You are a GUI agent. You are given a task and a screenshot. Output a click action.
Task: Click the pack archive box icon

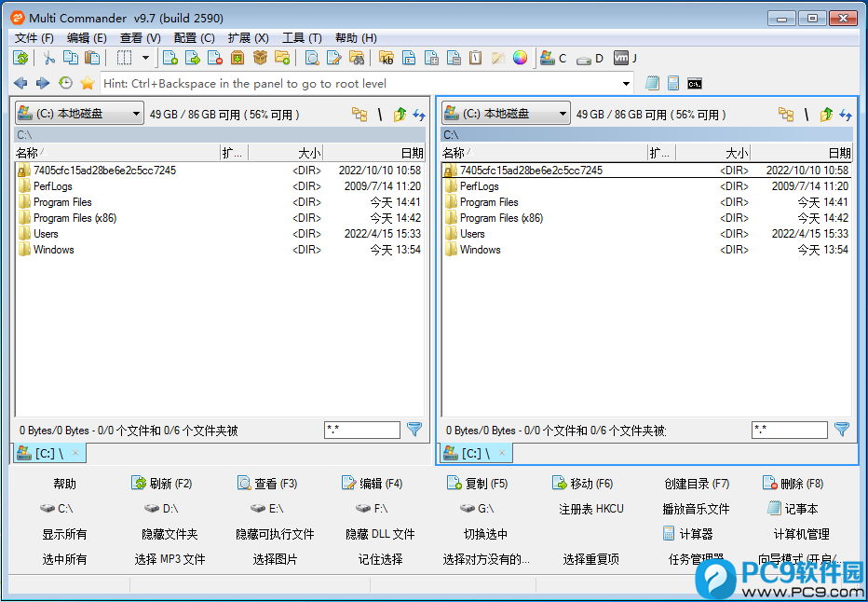point(237,58)
